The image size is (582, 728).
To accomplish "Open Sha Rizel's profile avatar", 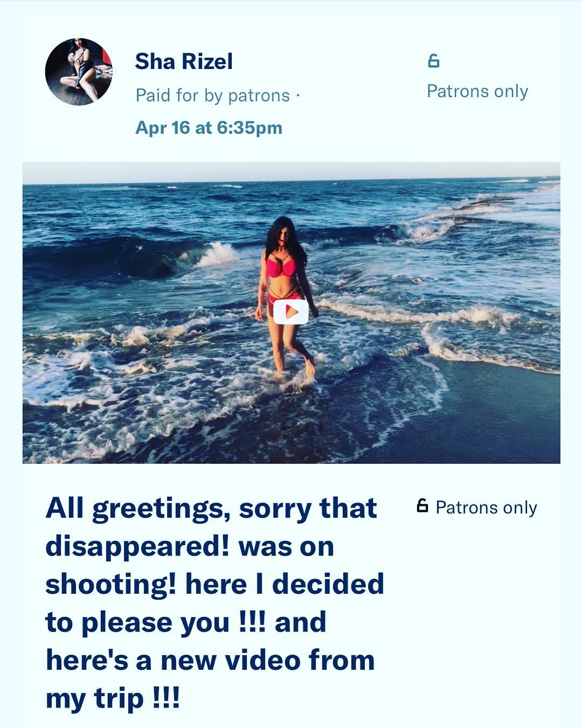I will coord(79,72).
